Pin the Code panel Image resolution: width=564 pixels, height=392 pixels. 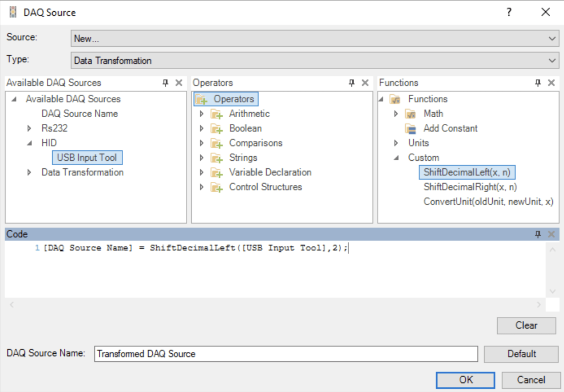pos(537,234)
